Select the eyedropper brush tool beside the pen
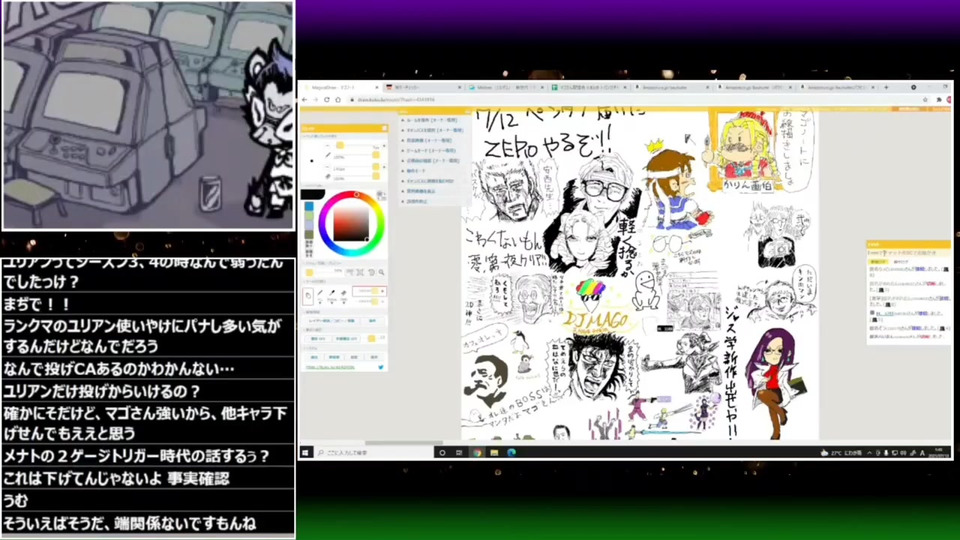The width and height of the screenshot is (960, 540). (332, 293)
